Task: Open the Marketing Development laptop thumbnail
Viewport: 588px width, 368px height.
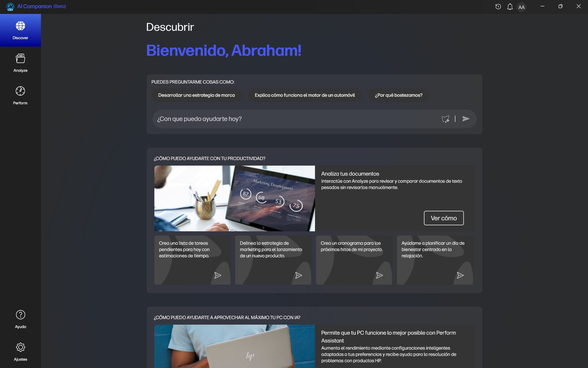Action: [x=234, y=198]
